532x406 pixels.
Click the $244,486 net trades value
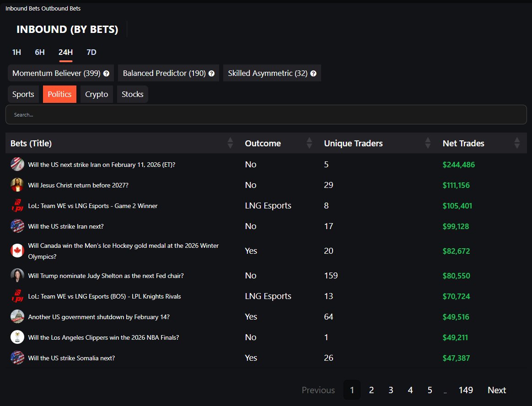pos(459,165)
